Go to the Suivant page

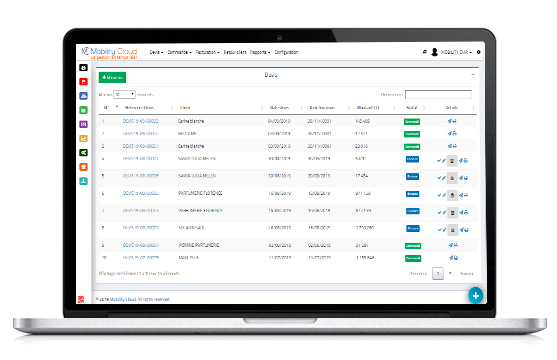466,274
